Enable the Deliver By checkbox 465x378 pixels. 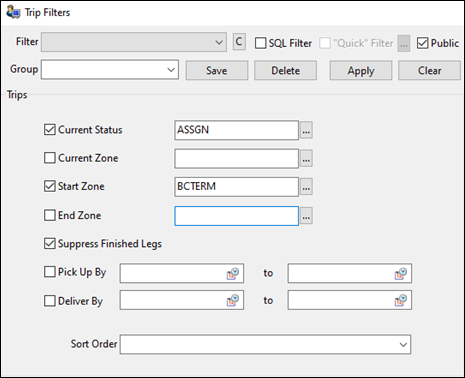tap(50, 301)
